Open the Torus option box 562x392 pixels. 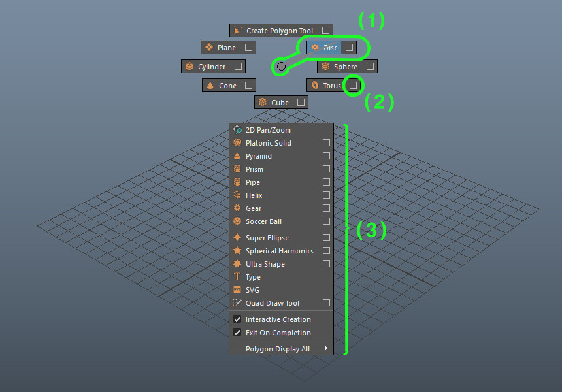[353, 86]
